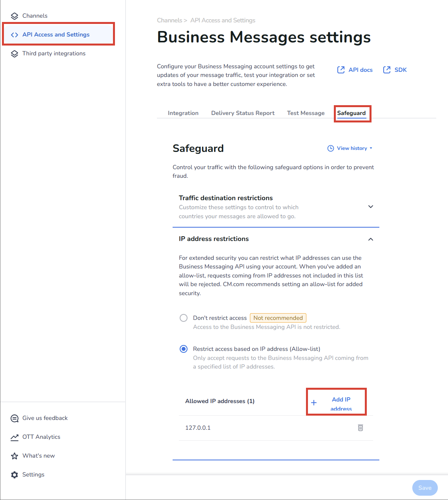Go to Channels via breadcrumb link
Viewport: 448px width, 500px height.
(169, 20)
